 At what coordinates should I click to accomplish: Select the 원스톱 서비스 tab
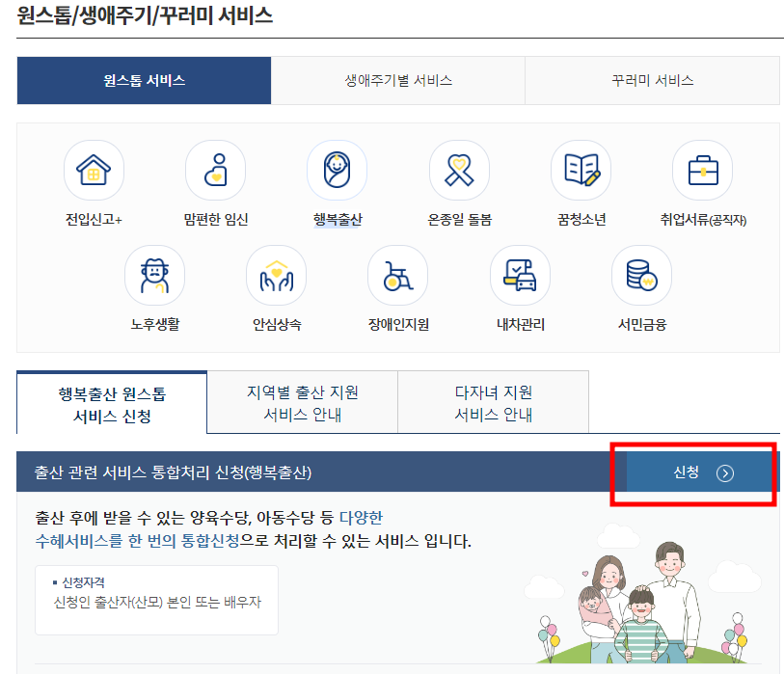coord(144,81)
